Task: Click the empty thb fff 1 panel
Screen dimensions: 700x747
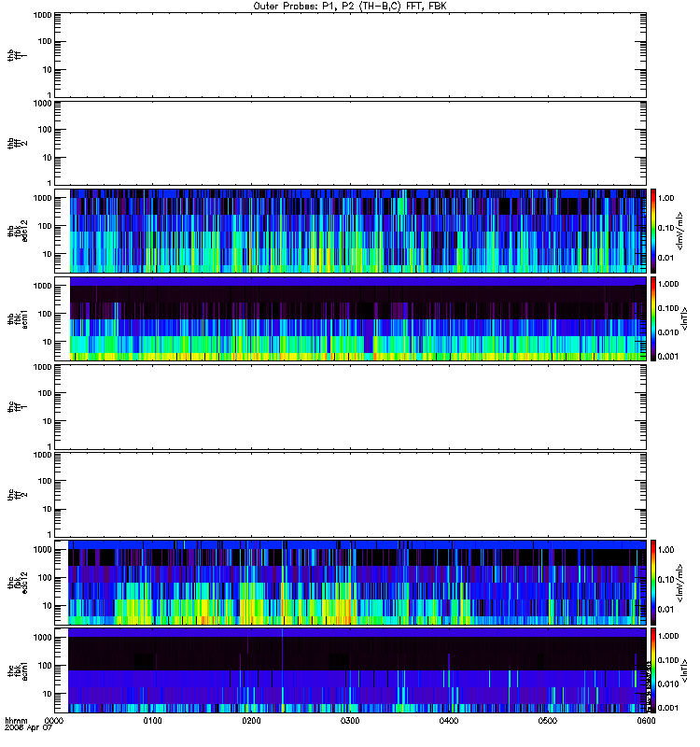Action: pos(350,55)
